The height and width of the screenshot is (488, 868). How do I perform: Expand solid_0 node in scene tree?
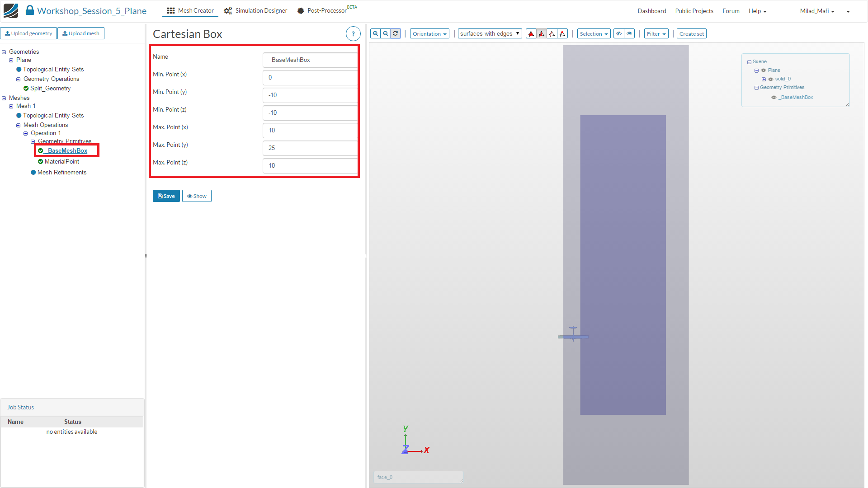[764, 79]
